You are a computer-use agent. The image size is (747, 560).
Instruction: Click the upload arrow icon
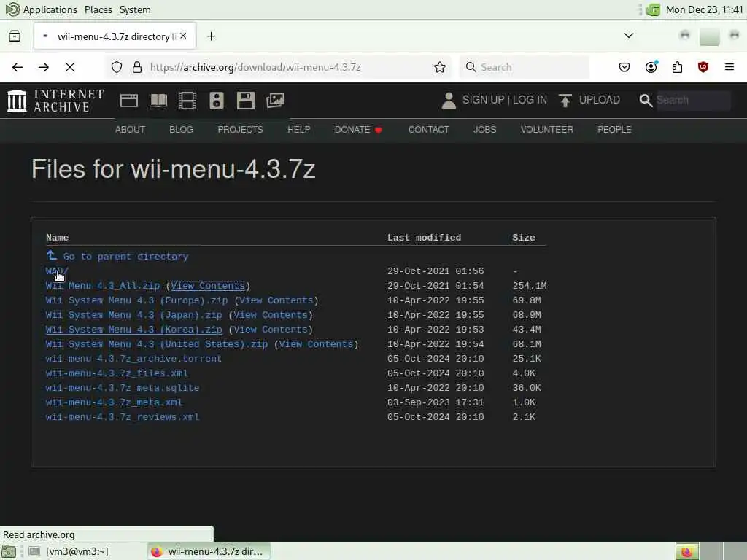pyautogui.click(x=565, y=101)
